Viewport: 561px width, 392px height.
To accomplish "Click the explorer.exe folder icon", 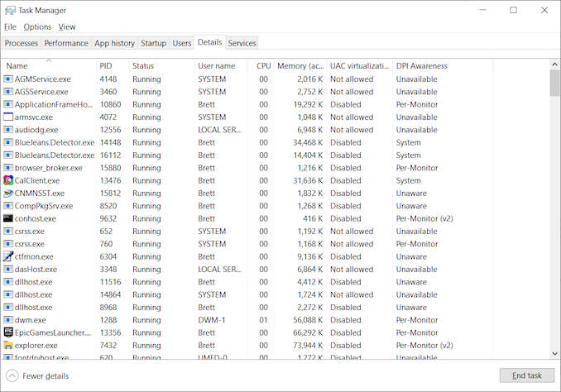I will [8, 345].
